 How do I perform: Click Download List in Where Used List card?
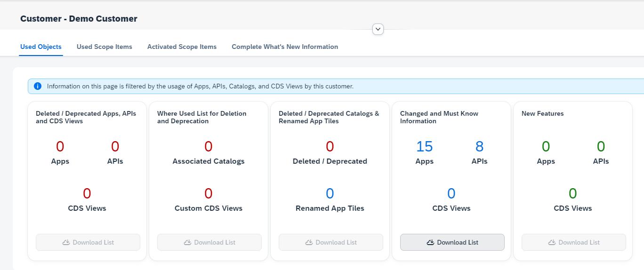click(x=209, y=242)
